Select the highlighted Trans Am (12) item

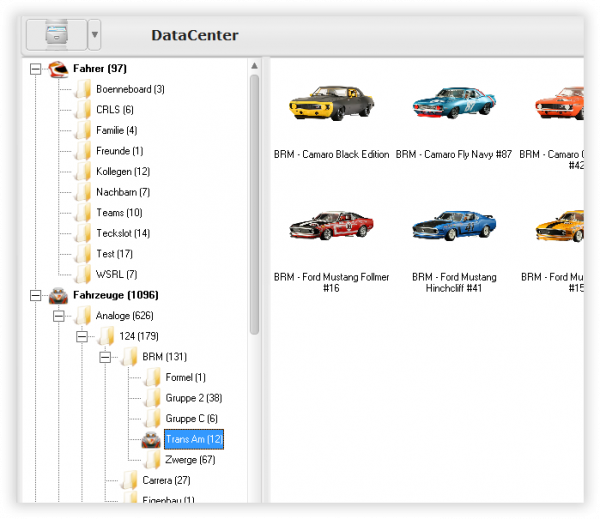coord(194,439)
